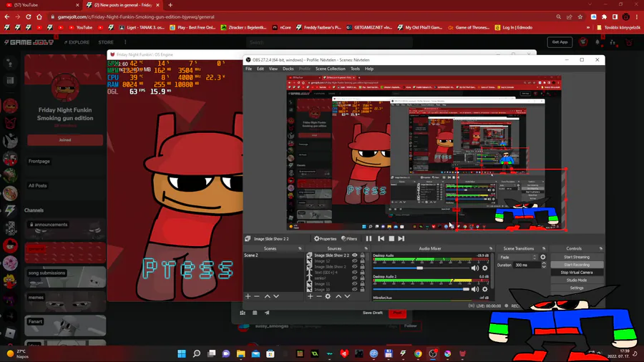Toggle visibility of Text (GDI+) 4 source
The height and width of the screenshot is (362, 644).
[355, 273]
